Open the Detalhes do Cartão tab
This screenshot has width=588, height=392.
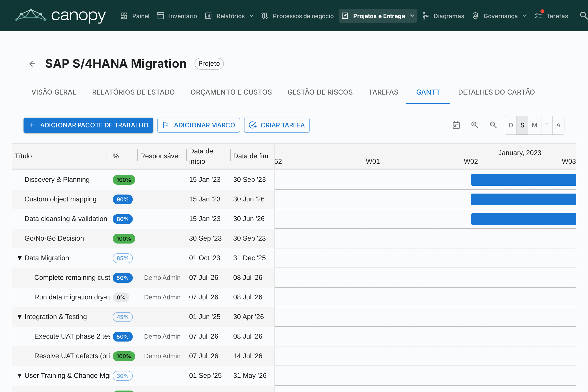pyautogui.click(x=497, y=92)
